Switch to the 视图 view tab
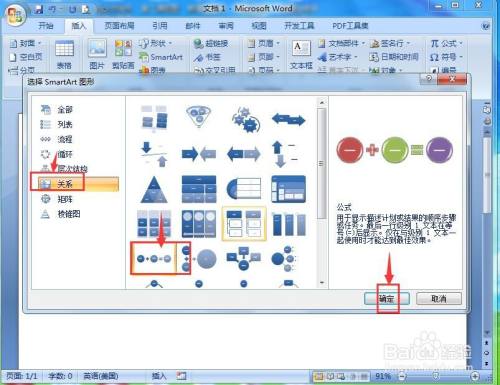The image size is (500, 385). coord(259,26)
